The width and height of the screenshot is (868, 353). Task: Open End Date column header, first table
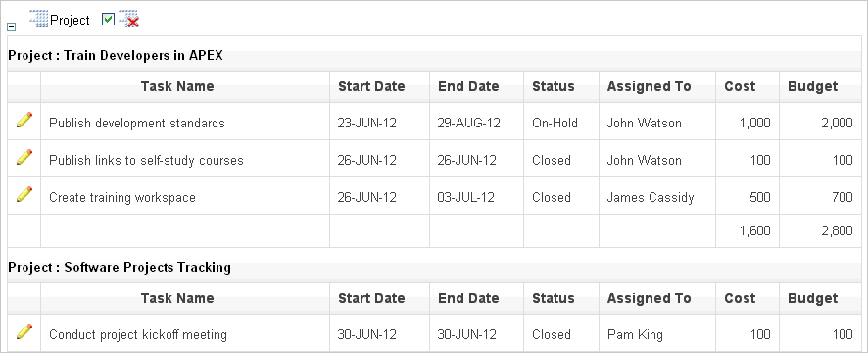coord(468,86)
